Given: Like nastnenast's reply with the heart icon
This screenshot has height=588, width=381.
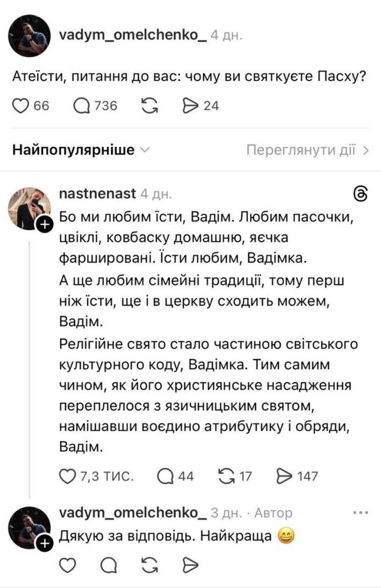Looking at the screenshot, I should (67, 475).
